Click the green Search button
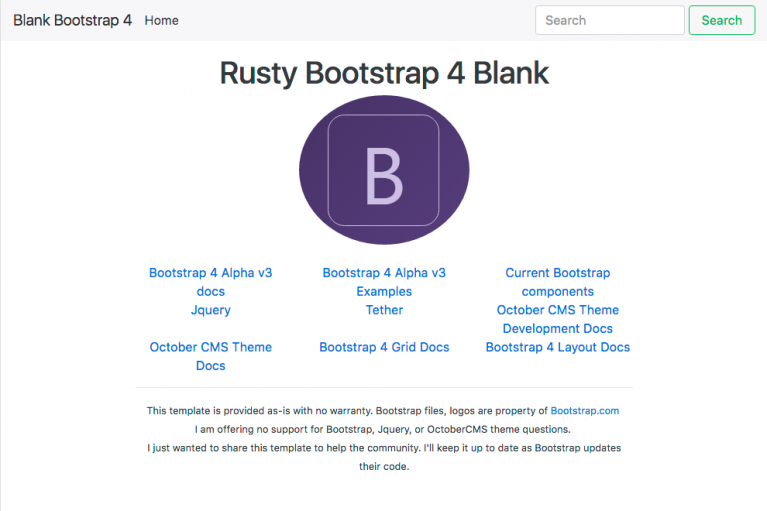Viewport: 767px width, 511px height. pos(722,20)
